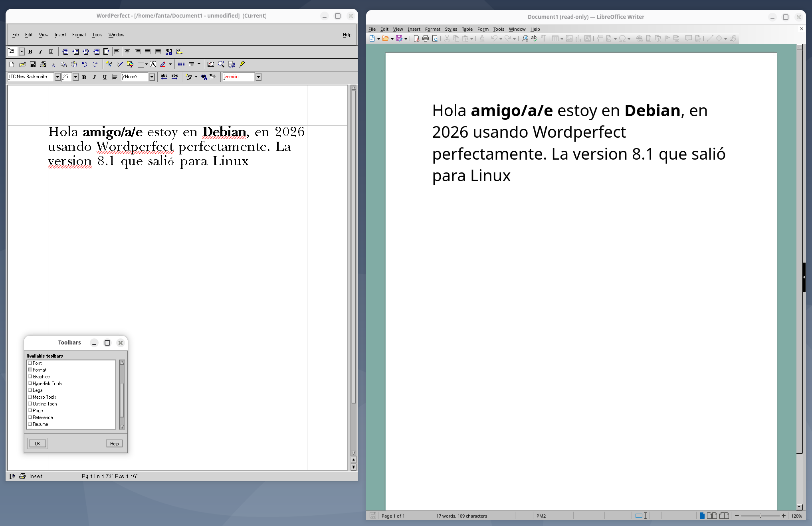
Task: Click the LibreOffice zoom slider
Action: point(760,516)
